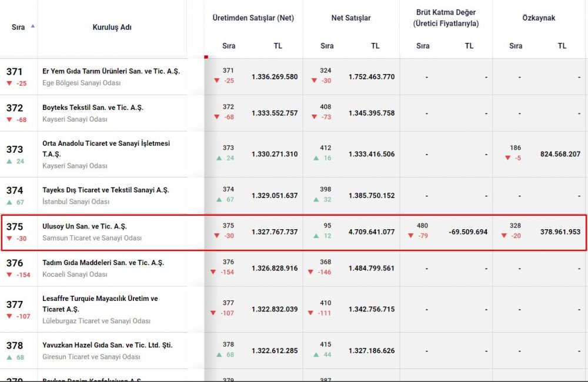The width and height of the screenshot is (588, 382).
Task: Click Net Satışlar rank 324
Action: pyautogui.click(x=326, y=70)
